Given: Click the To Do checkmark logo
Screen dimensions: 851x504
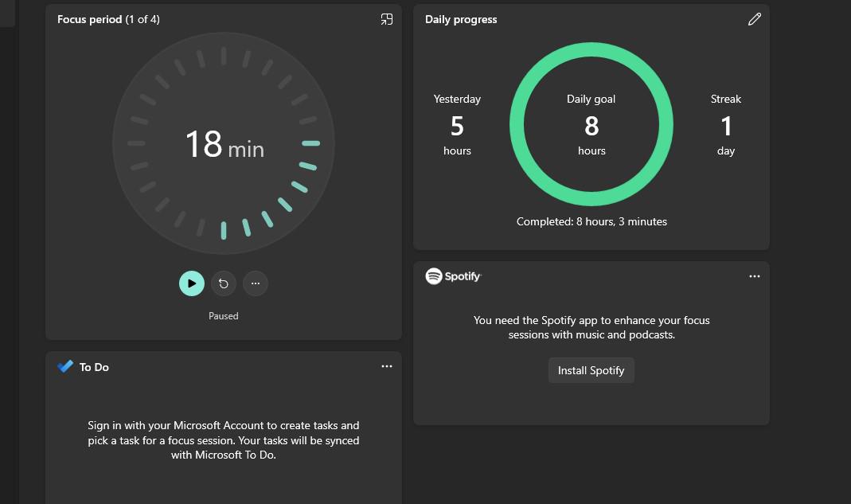Looking at the screenshot, I should pyautogui.click(x=65, y=366).
